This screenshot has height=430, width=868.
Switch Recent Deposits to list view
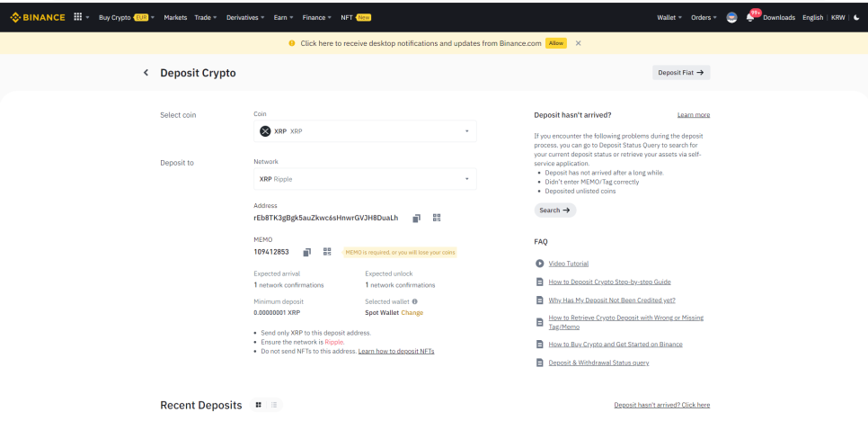[274, 405]
